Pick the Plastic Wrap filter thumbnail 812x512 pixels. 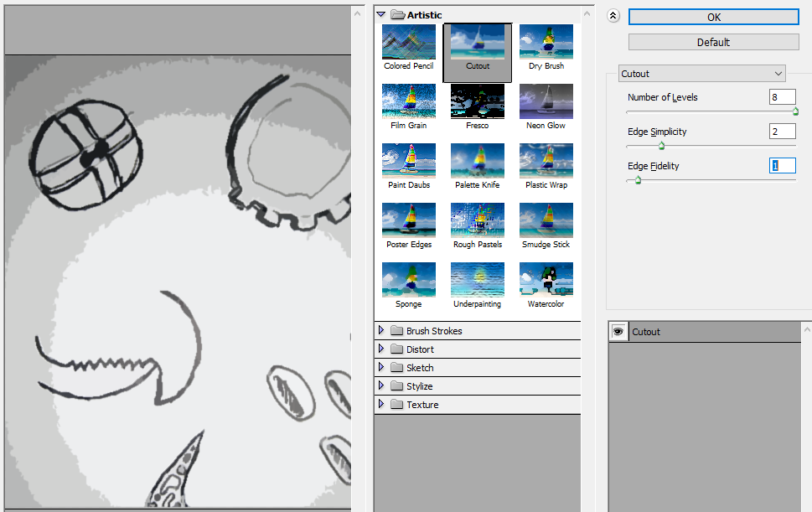[546, 161]
